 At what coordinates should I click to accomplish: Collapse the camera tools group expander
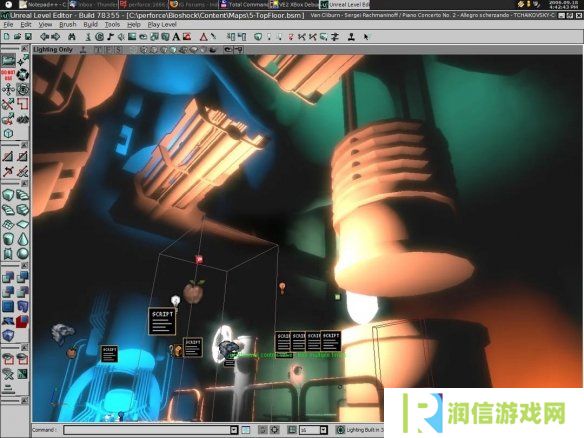point(24,48)
